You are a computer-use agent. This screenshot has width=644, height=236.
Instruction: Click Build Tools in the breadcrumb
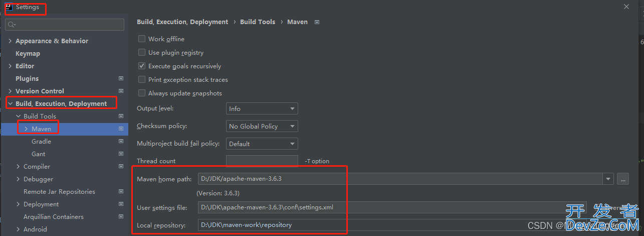click(258, 22)
